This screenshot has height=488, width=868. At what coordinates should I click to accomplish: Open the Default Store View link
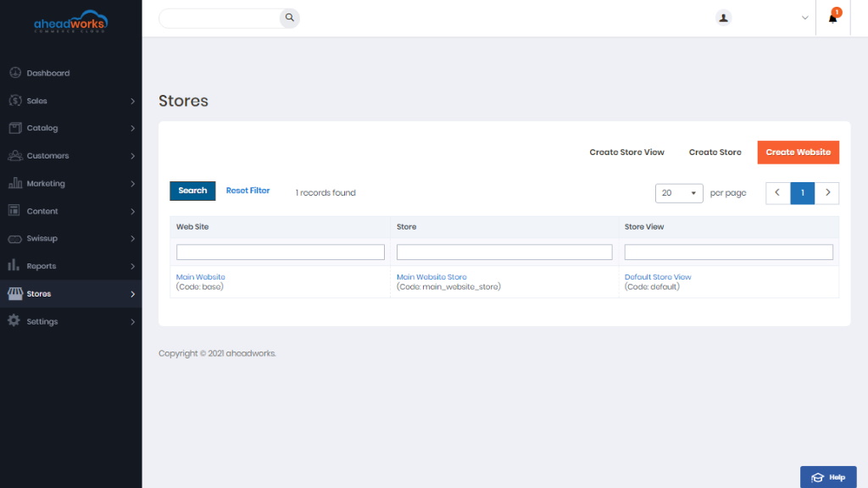pyautogui.click(x=658, y=277)
